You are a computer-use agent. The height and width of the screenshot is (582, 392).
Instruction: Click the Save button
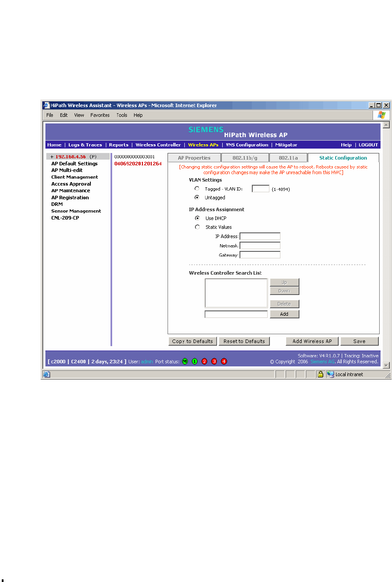pos(359,341)
